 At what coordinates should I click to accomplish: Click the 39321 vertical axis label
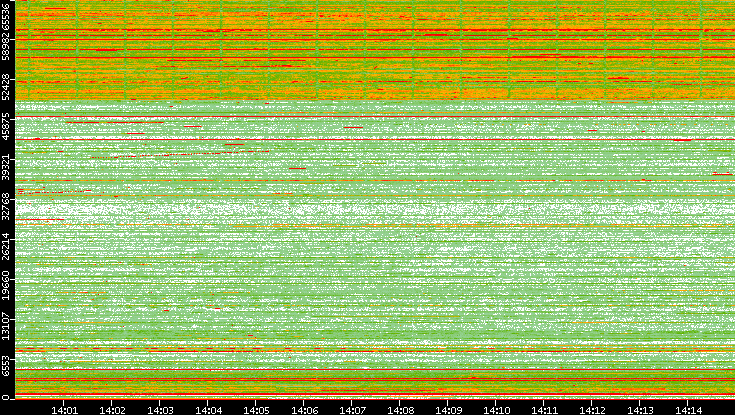5,165
